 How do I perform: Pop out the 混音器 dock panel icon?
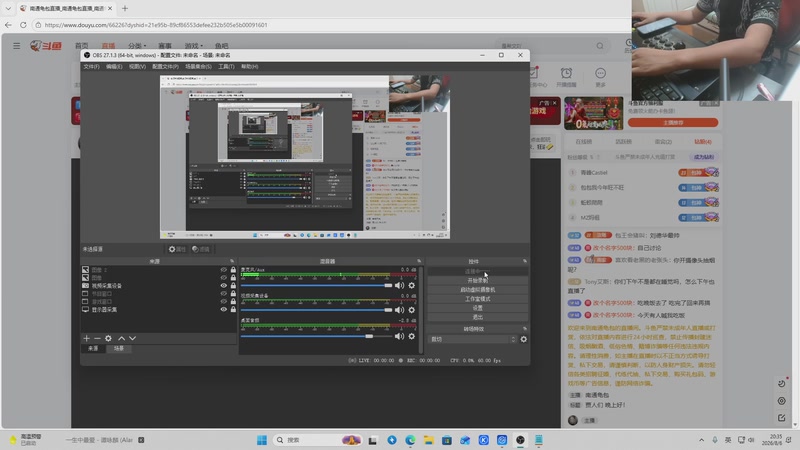coord(419,261)
